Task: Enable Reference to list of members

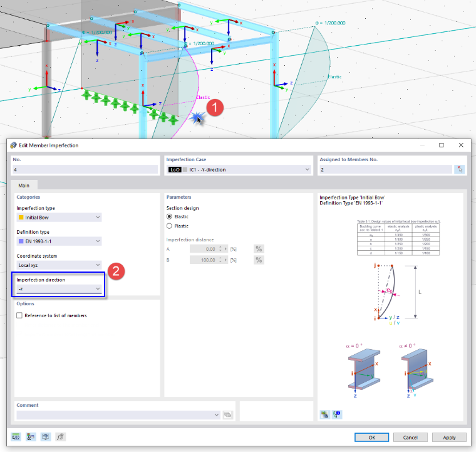Action: [x=19, y=315]
